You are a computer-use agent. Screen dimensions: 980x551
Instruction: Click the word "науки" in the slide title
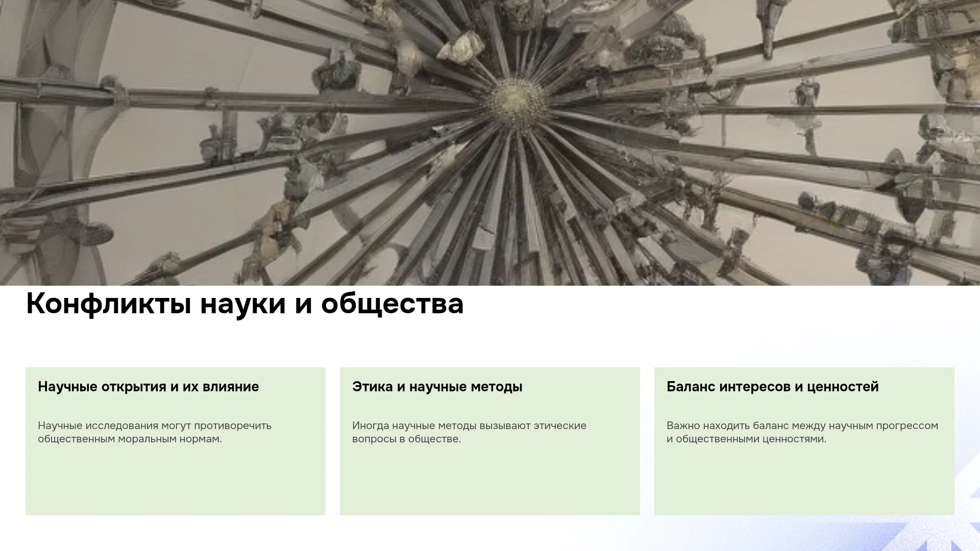pyautogui.click(x=243, y=304)
